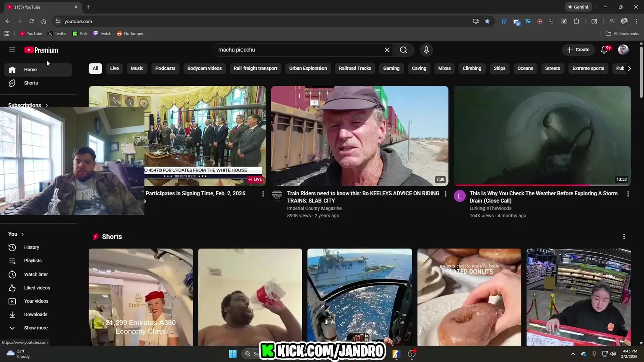644x362 pixels.
Task: Open the Gemini button in Chrome
Action: 578,7
